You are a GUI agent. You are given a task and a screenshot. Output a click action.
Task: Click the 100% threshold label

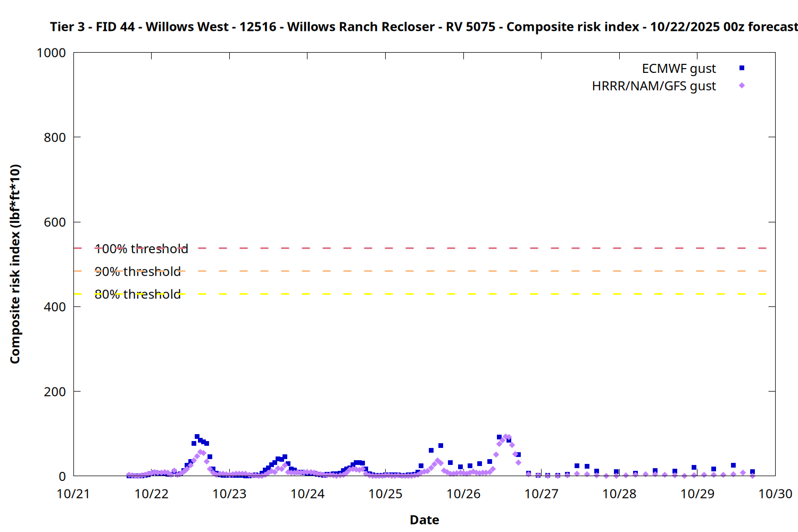point(141,248)
